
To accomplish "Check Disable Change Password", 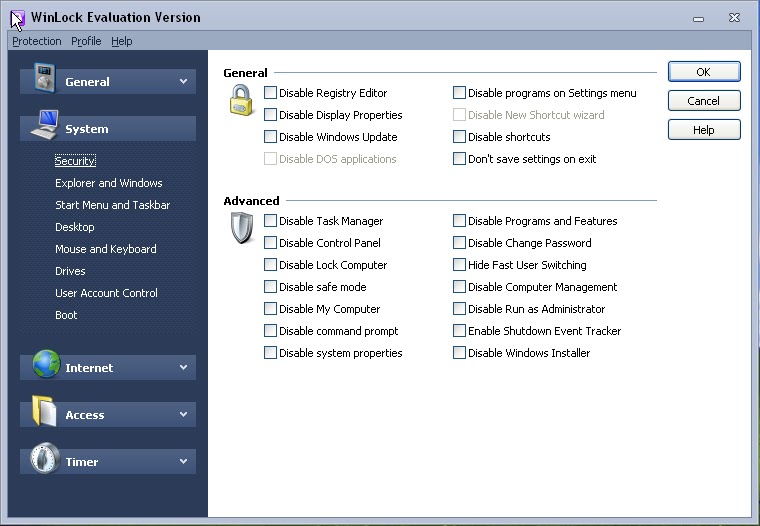I will pos(459,242).
